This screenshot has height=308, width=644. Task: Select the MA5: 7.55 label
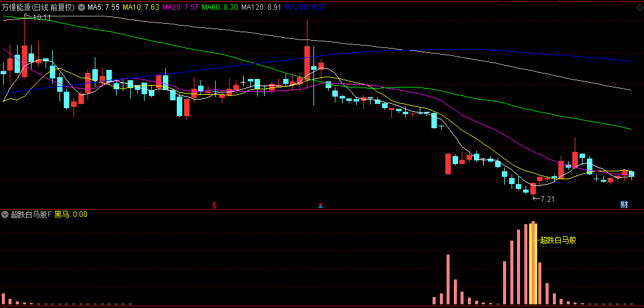[104, 7]
